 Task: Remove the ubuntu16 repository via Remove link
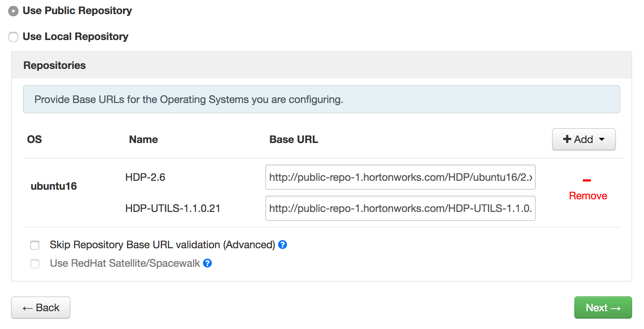tap(588, 196)
